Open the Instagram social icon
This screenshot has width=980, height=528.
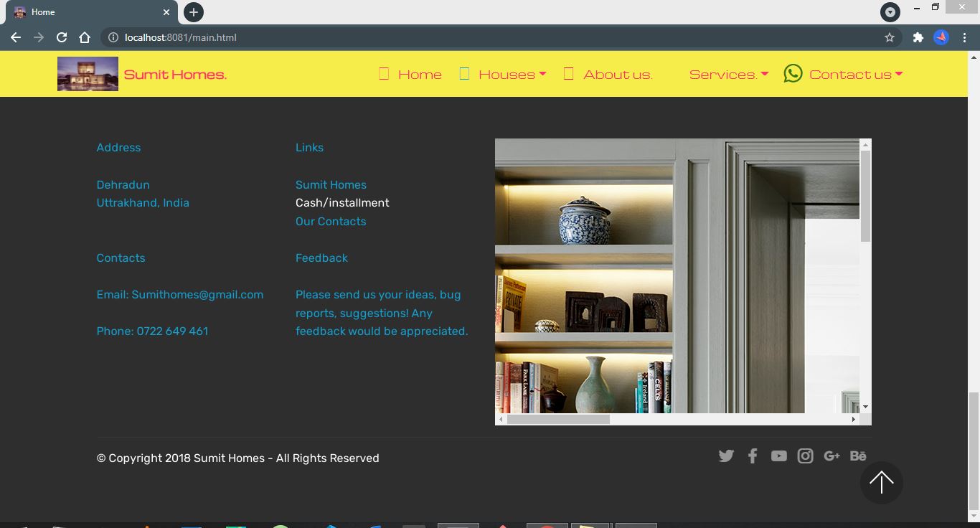pos(806,456)
